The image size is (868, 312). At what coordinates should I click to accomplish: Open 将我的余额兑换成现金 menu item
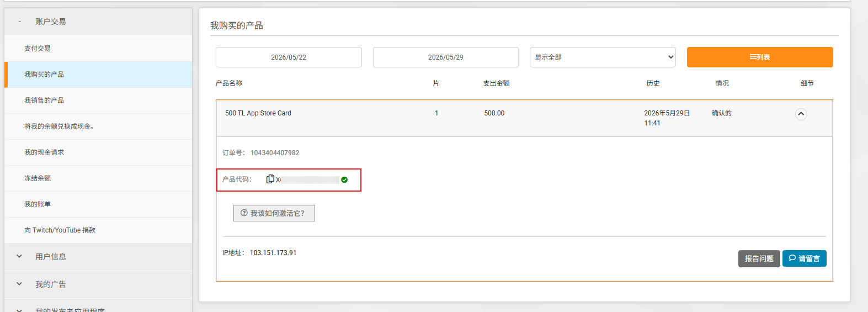(98, 126)
